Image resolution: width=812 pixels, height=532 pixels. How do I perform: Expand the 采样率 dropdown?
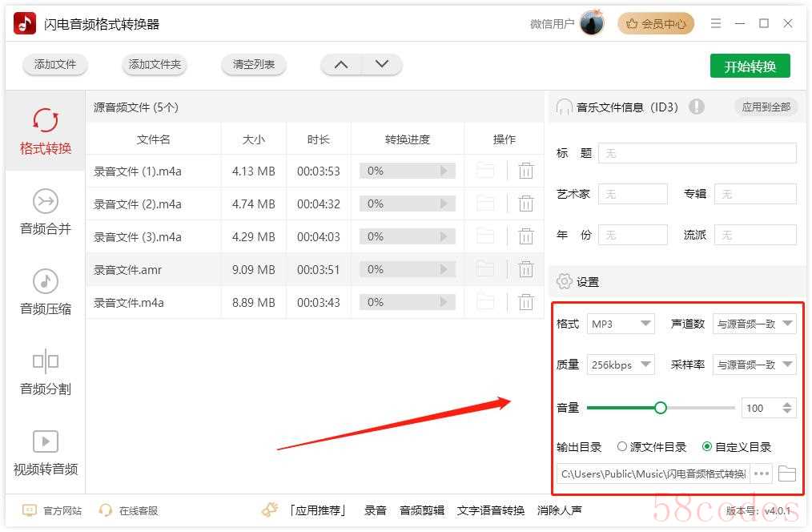pyautogui.click(x=754, y=365)
